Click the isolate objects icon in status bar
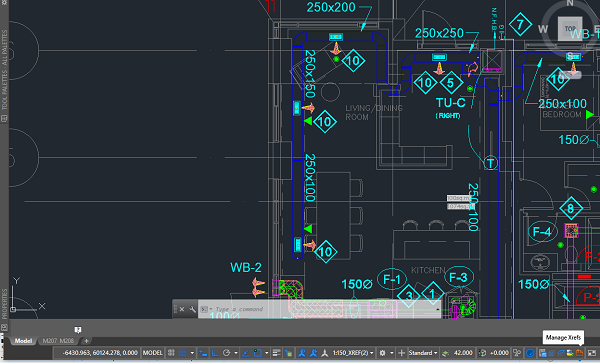The image size is (600, 364). tap(551, 353)
